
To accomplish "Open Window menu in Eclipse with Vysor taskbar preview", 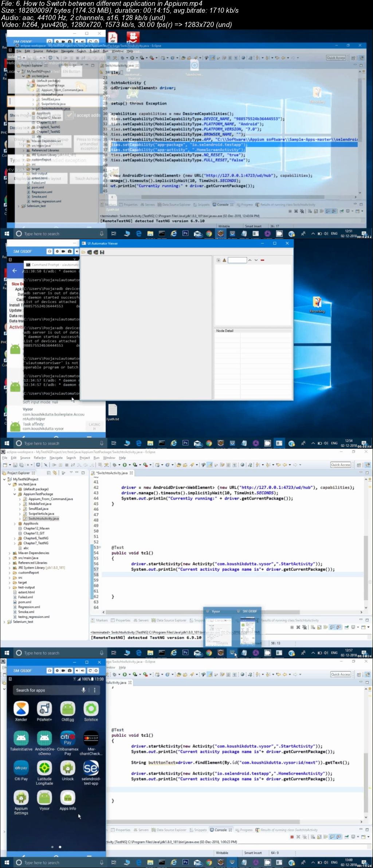I will coord(109,458).
